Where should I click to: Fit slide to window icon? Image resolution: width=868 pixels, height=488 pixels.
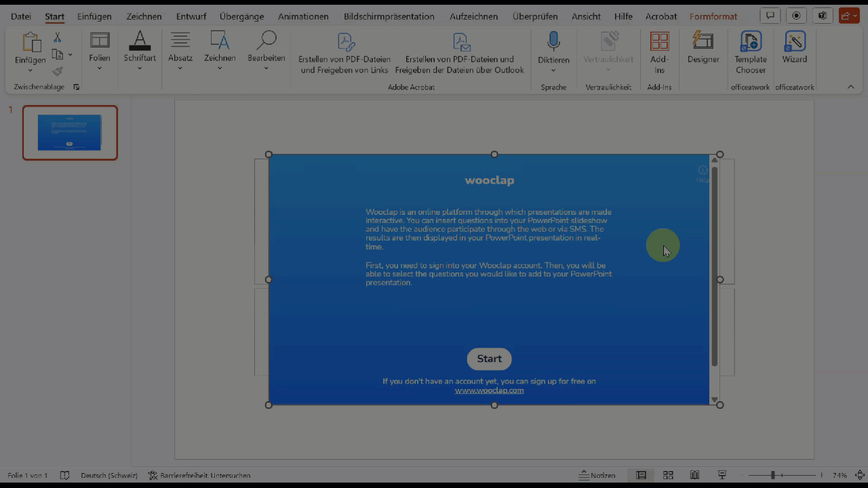pyautogui.click(x=860, y=475)
